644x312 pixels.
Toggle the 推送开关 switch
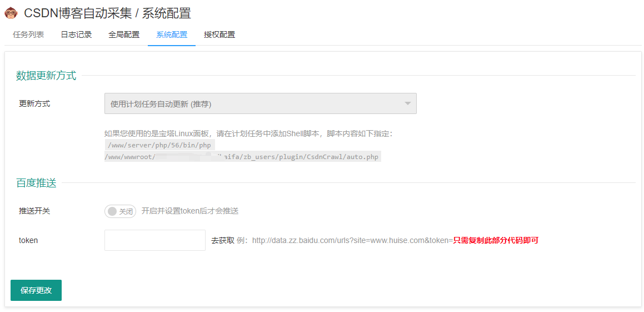pos(120,211)
